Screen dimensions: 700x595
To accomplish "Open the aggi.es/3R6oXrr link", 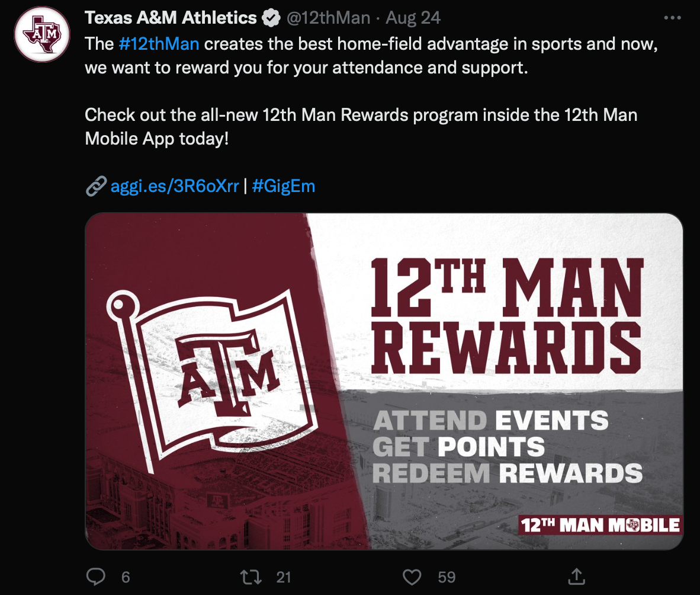I will pyautogui.click(x=175, y=186).
